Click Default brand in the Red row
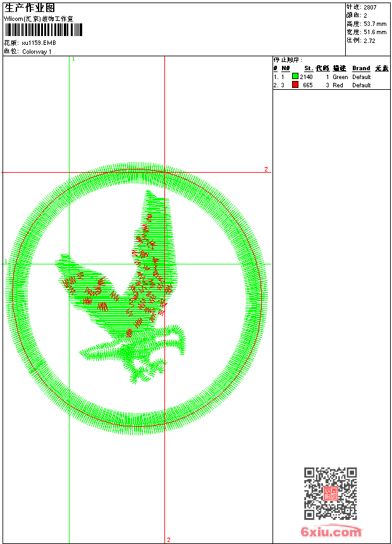The height and width of the screenshot is (544, 392). [362, 85]
